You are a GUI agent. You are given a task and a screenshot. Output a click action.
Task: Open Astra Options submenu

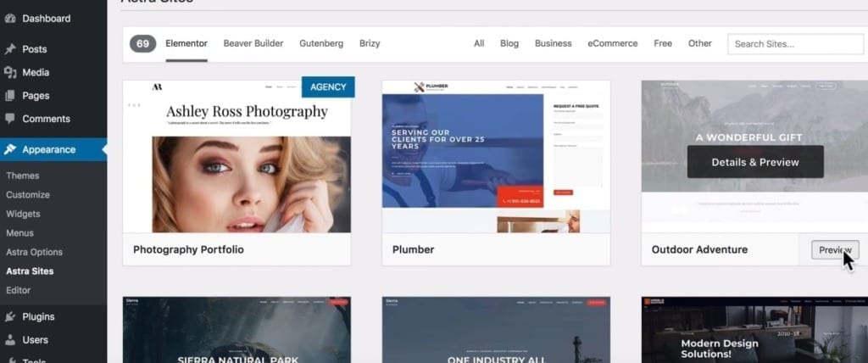click(34, 252)
